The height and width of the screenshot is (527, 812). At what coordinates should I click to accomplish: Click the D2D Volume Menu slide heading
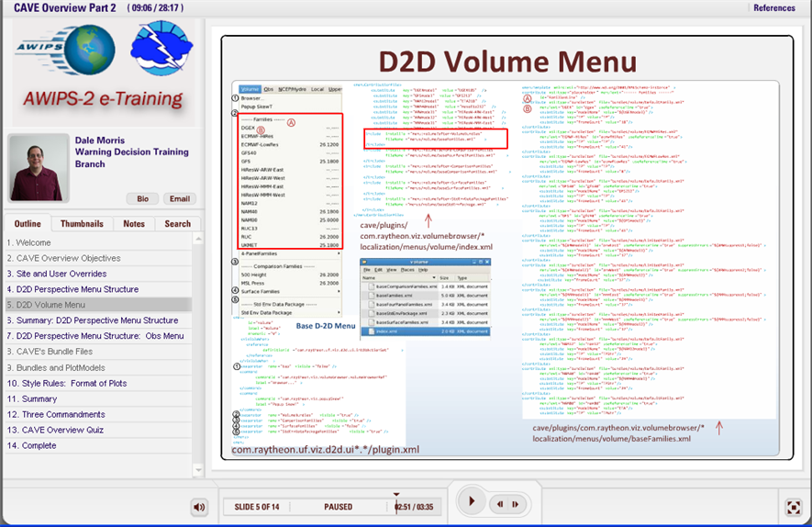507,62
